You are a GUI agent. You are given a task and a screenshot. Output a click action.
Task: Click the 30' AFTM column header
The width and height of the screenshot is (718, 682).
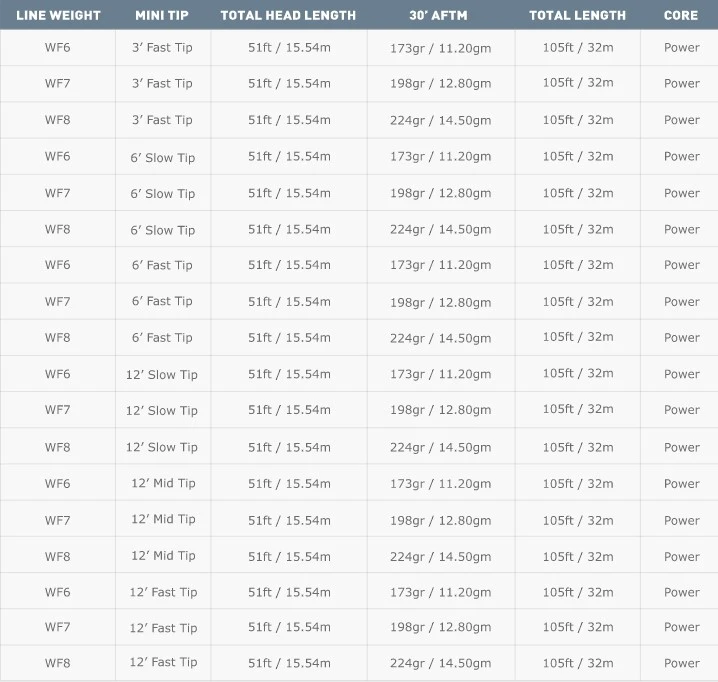tap(440, 15)
